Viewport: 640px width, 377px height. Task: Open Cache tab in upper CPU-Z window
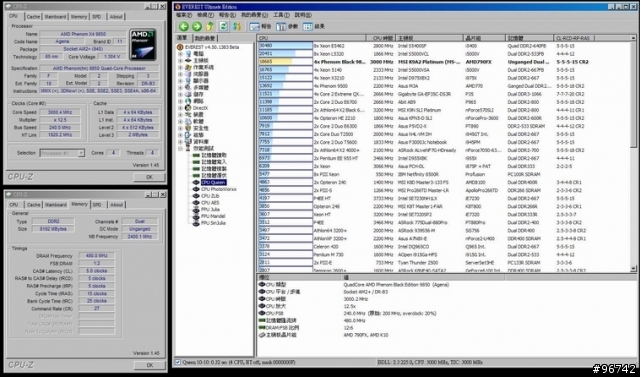33,17
